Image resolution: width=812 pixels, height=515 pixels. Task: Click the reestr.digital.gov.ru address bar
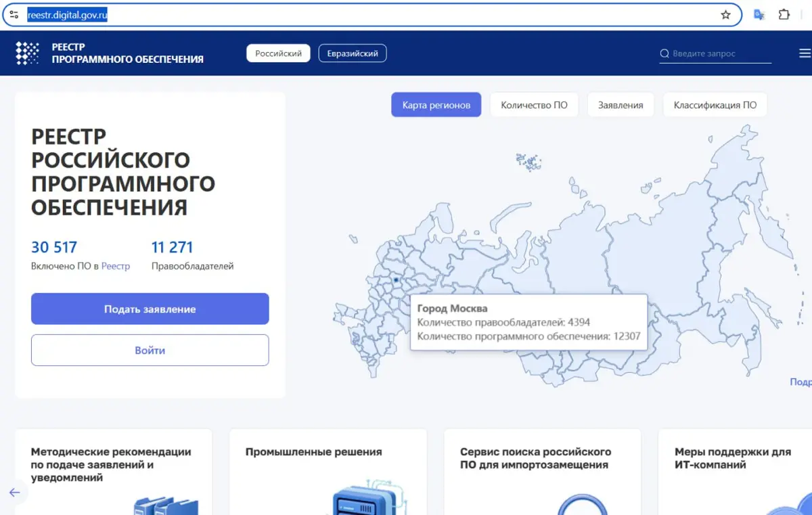click(x=372, y=15)
